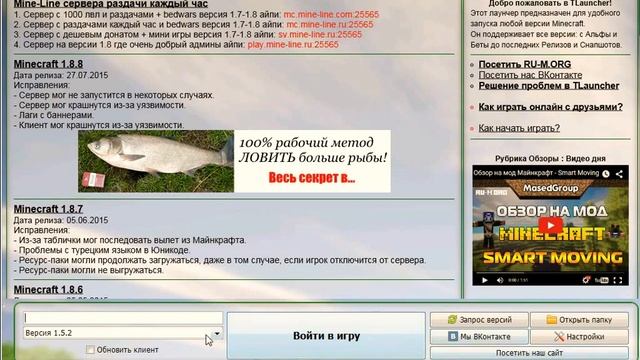Click the Посетить наш сайт button

[x=529, y=353]
